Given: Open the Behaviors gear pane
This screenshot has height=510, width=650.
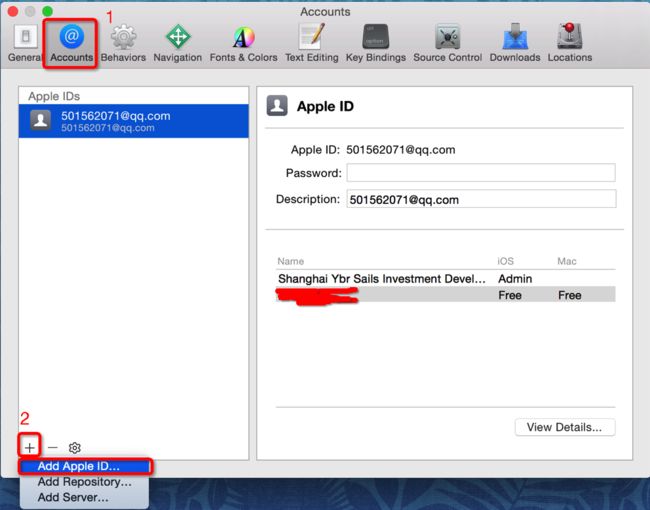Looking at the screenshot, I should [x=123, y=43].
